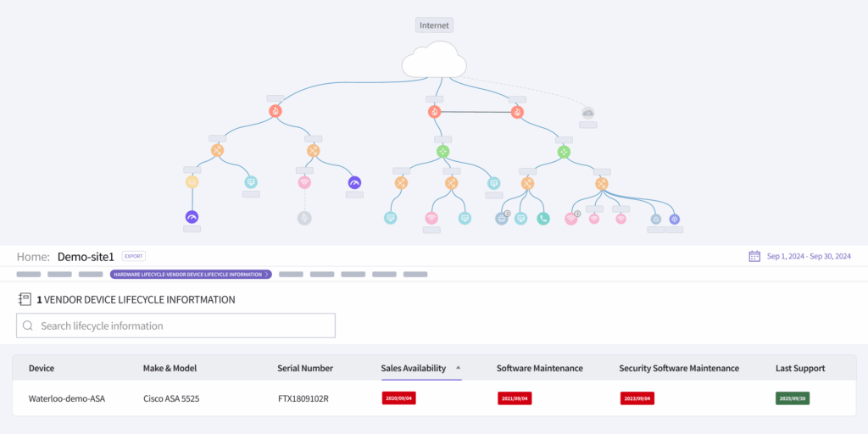Expand the Hardware Lifecycle breadcrumb chevron

[x=267, y=275]
